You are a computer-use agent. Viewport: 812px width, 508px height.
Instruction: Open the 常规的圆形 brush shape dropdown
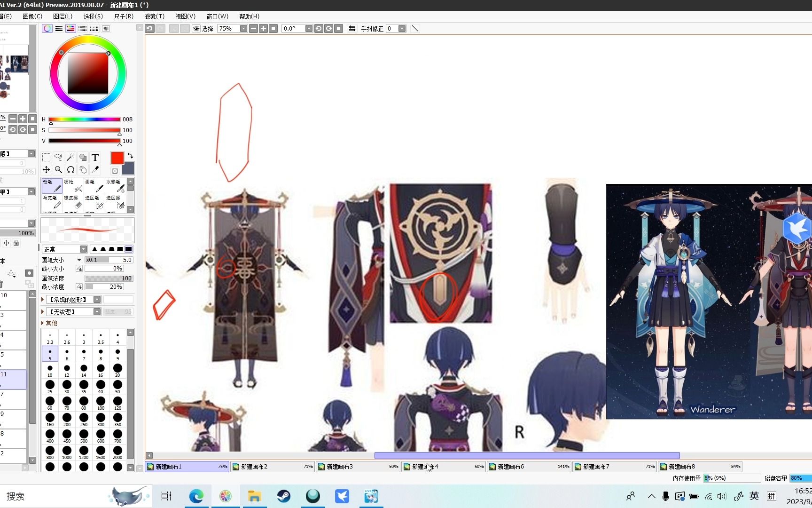click(97, 299)
